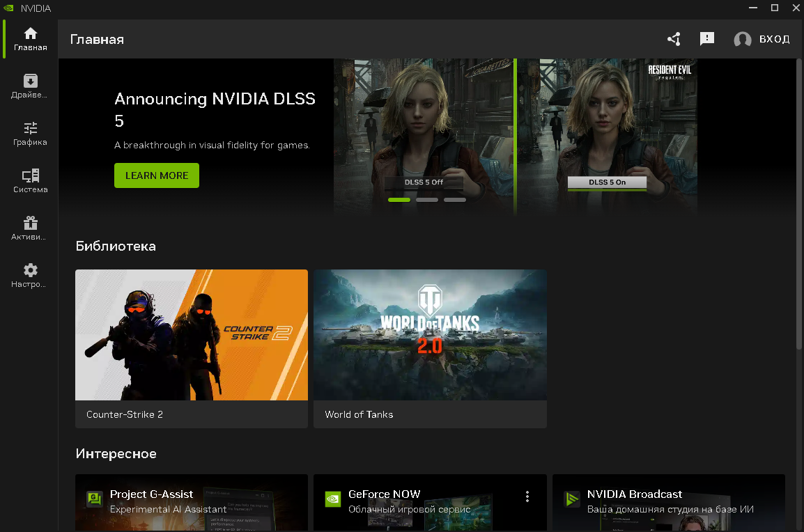
Task: Click the Counter-Strike 2 title text
Action: point(125,414)
